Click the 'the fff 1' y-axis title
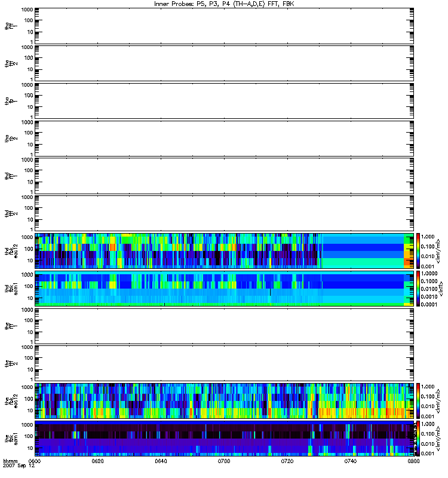448x478 pixels. click(x=11, y=326)
